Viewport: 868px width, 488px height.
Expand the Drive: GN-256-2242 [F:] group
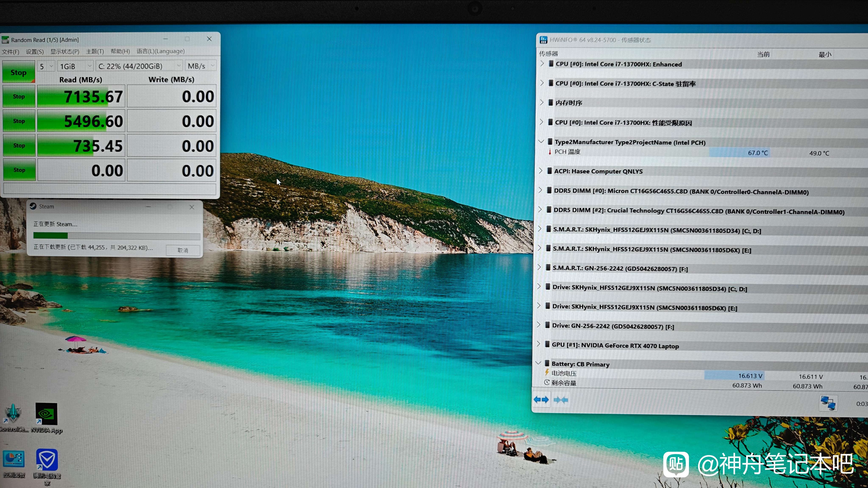(x=538, y=325)
